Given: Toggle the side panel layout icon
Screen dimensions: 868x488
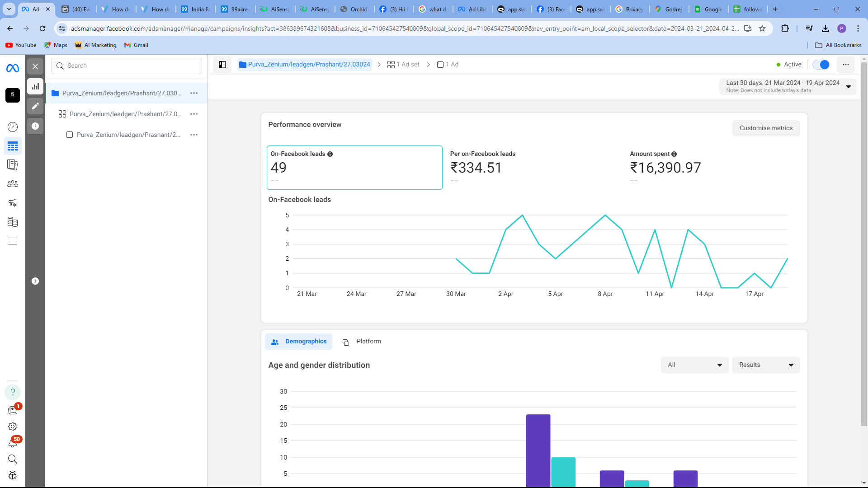Looking at the screenshot, I should [x=222, y=65].
